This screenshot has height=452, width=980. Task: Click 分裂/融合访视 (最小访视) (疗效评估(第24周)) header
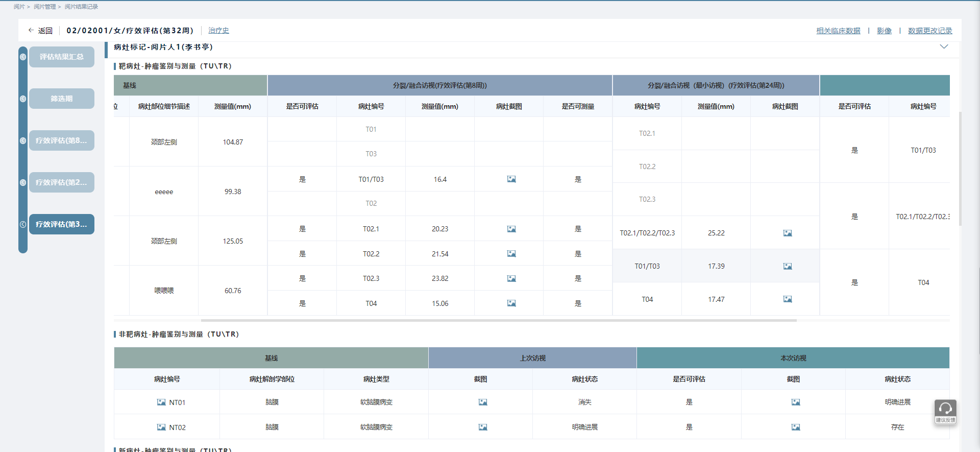tap(716, 85)
